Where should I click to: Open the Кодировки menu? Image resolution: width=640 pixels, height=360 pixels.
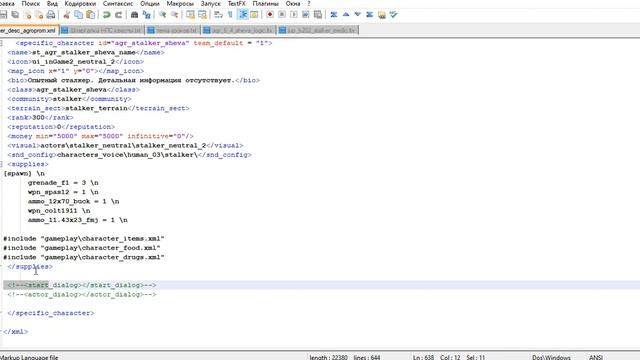(80, 4)
